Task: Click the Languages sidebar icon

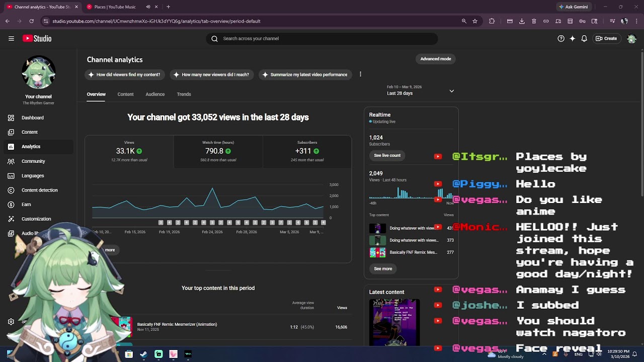Action: click(11, 176)
